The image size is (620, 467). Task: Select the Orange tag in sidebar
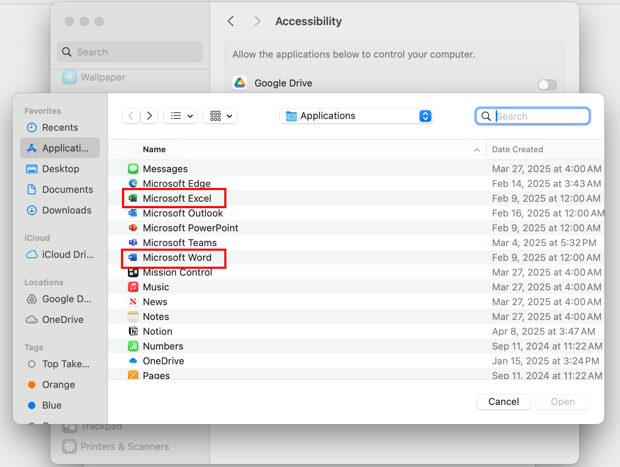(x=58, y=384)
